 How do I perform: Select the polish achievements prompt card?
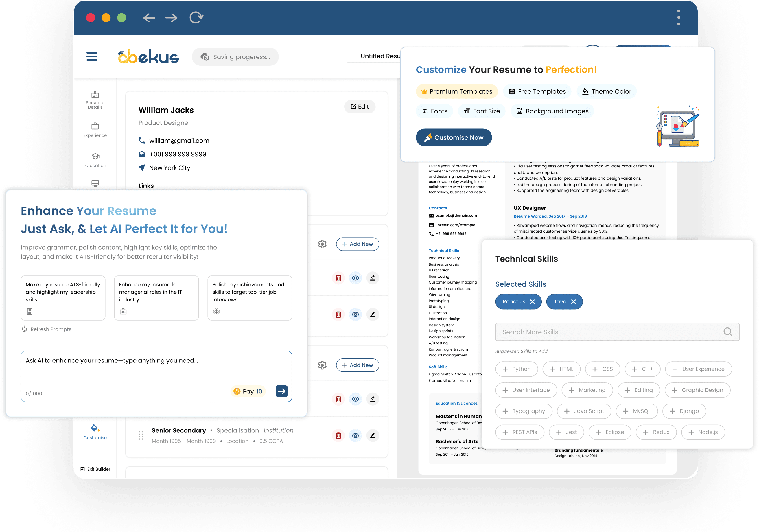250,298
